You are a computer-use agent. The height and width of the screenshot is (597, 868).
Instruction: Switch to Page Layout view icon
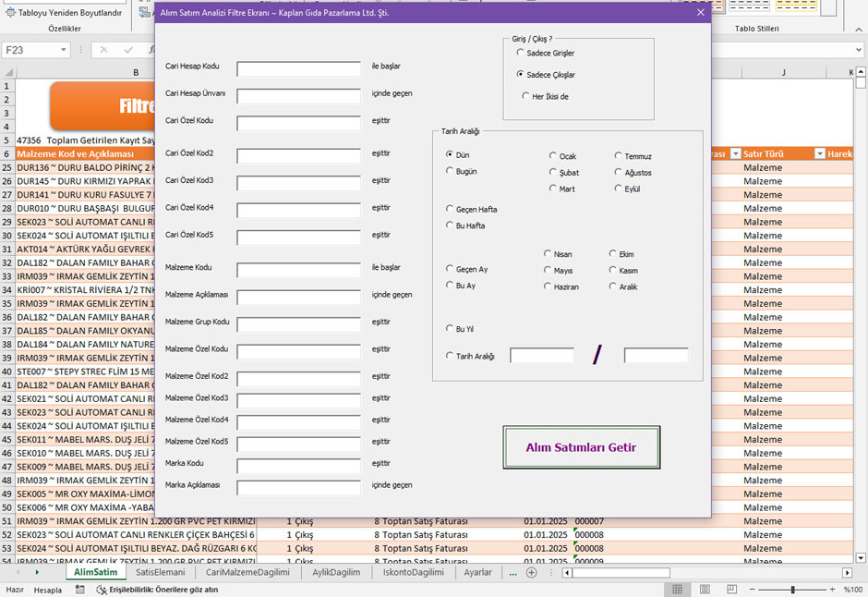[x=705, y=590]
